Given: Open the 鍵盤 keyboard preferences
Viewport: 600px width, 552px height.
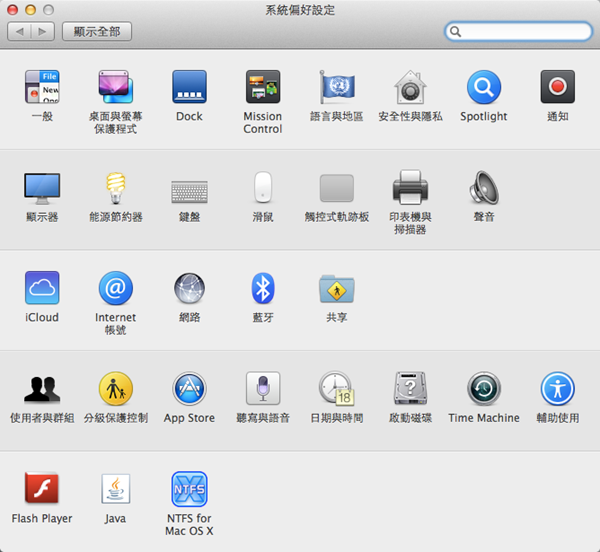Looking at the screenshot, I should tap(189, 189).
